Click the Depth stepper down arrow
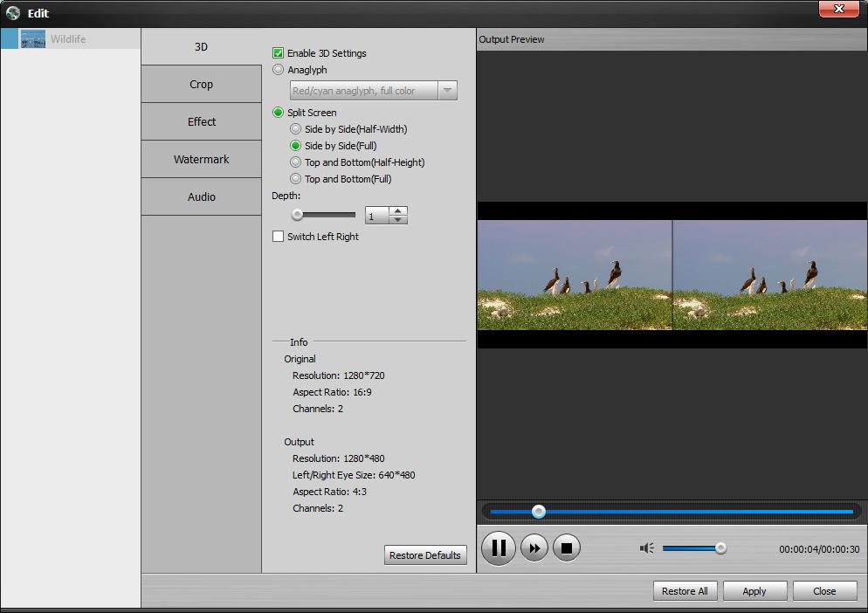 (397, 219)
